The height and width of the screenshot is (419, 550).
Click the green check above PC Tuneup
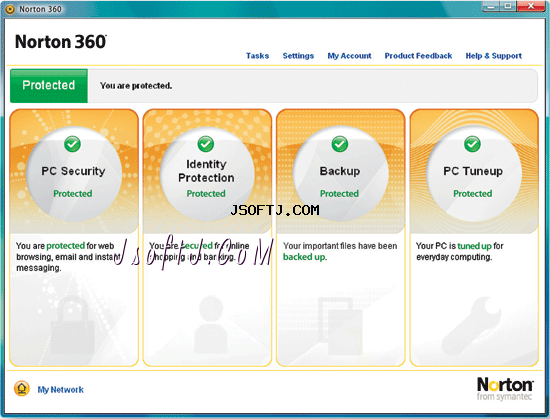[472, 144]
